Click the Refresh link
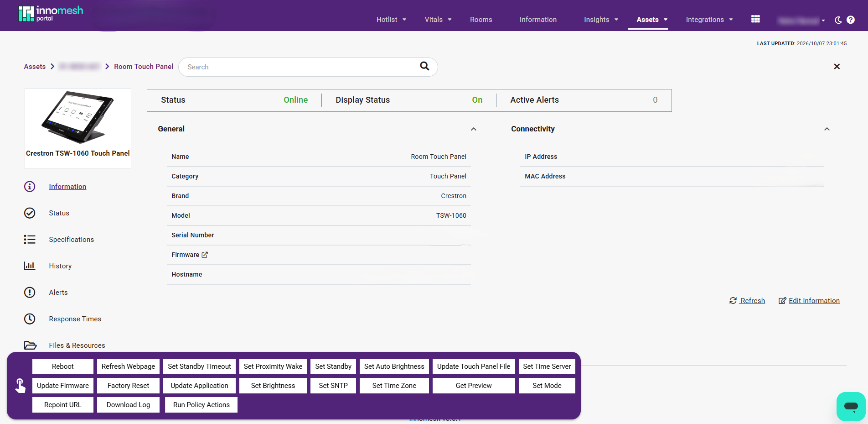This screenshot has width=868, height=424. [747, 301]
